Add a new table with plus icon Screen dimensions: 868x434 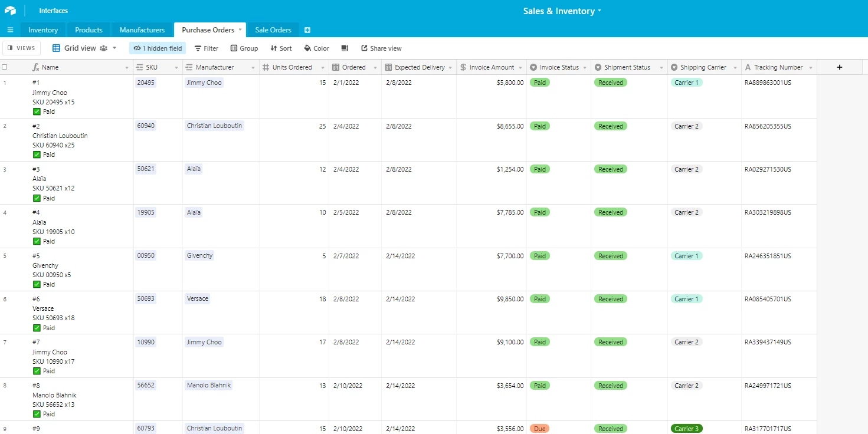pos(307,30)
